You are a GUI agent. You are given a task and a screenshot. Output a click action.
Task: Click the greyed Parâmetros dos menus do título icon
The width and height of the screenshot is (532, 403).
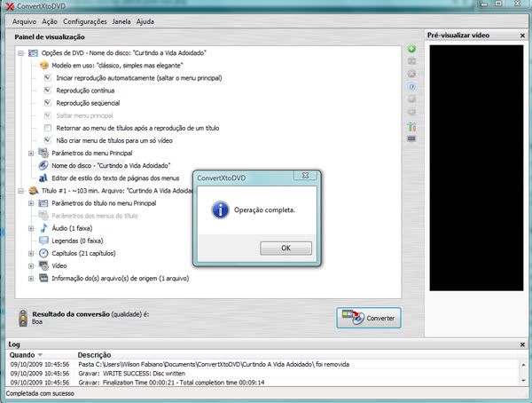point(43,216)
